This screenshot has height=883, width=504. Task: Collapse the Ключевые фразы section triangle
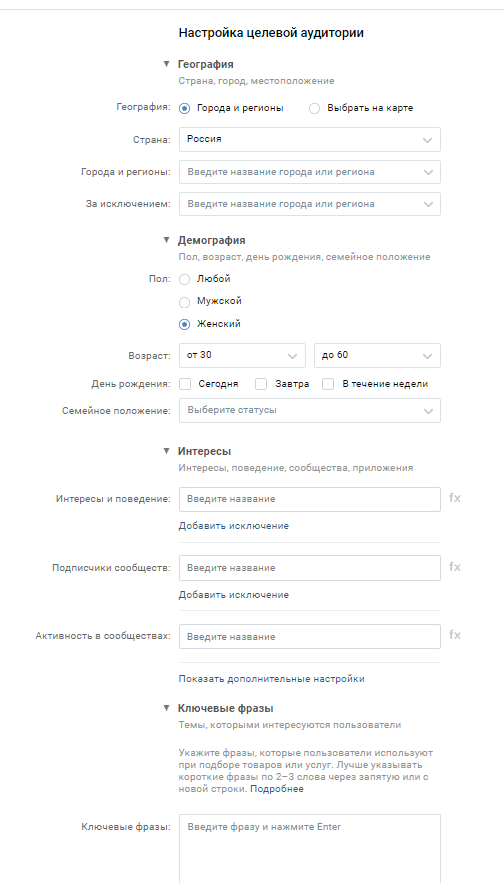click(166, 708)
